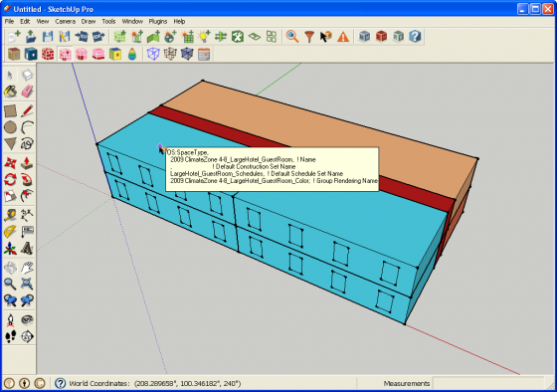Viewport: 557px width, 392px height.
Task: Click the green wrench-and-screwdriver icon
Action: click(238, 37)
